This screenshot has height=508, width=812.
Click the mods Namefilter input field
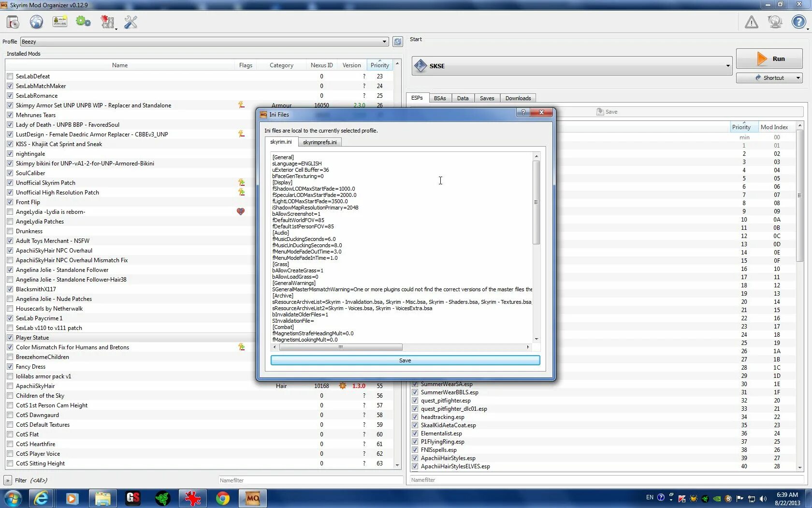[x=310, y=480]
